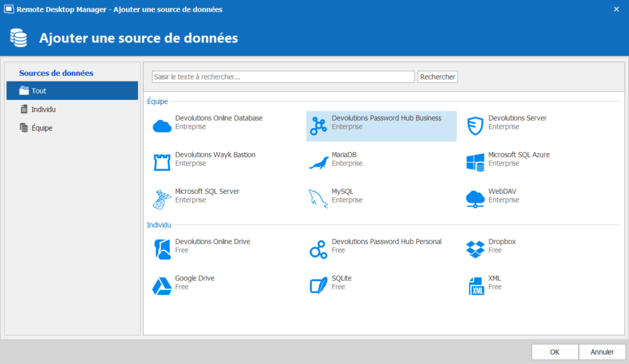Click the Devolutions Password Hub Personal label

pyautogui.click(x=387, y=242)
